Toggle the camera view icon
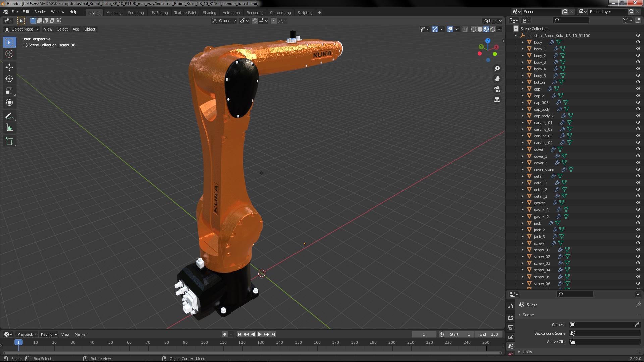 tap(497, 89)
